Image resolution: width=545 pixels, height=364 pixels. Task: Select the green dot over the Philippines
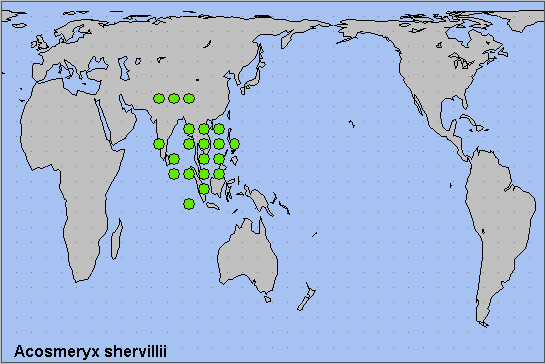tap(234, 144)
